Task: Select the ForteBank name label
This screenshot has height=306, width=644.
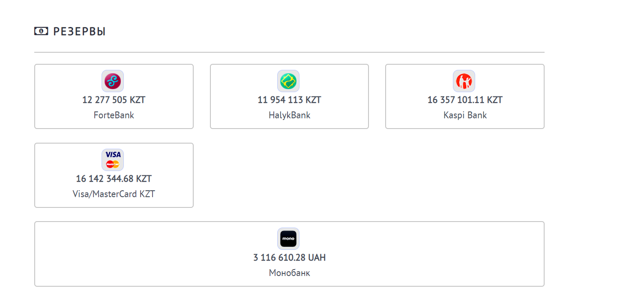Action: click(114, 115)
